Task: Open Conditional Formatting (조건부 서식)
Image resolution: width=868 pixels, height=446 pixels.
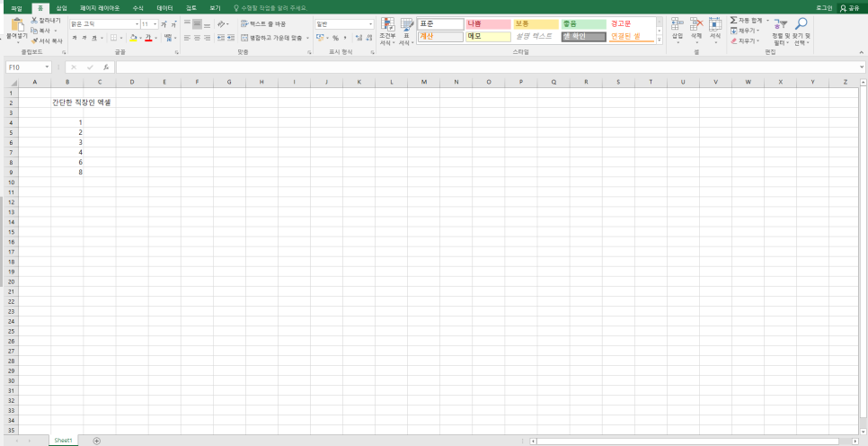Action: point(387,32)
